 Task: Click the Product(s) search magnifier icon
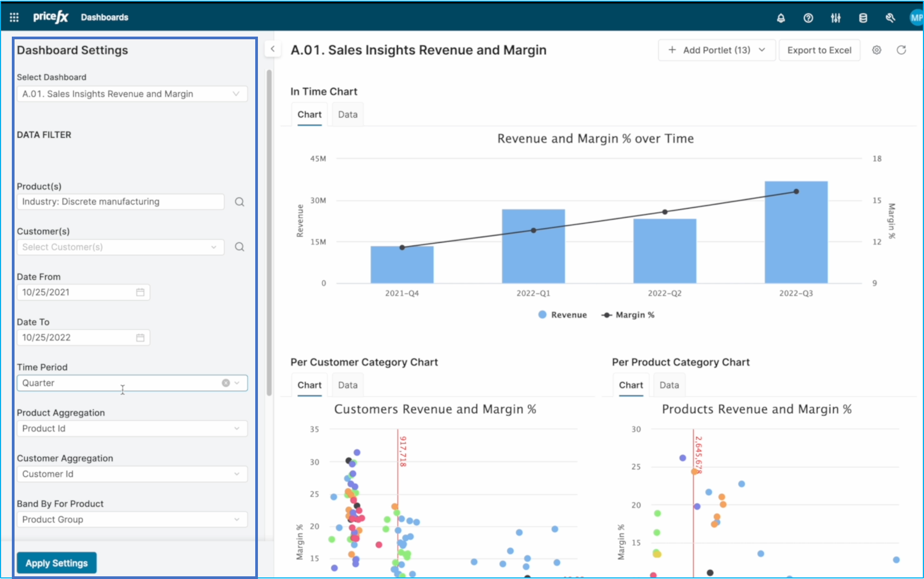(240, 202)
